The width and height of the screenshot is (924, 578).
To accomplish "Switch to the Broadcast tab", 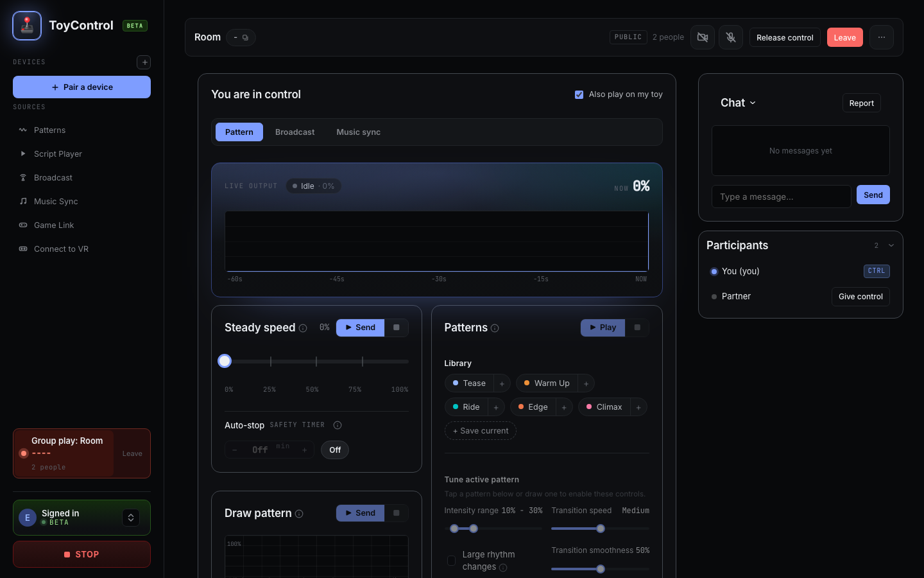I will (x=295, y=132).
